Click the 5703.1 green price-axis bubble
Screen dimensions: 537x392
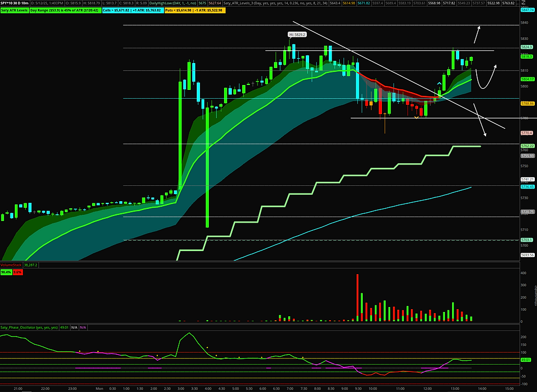pyautogui.click(x=527, y=240)
